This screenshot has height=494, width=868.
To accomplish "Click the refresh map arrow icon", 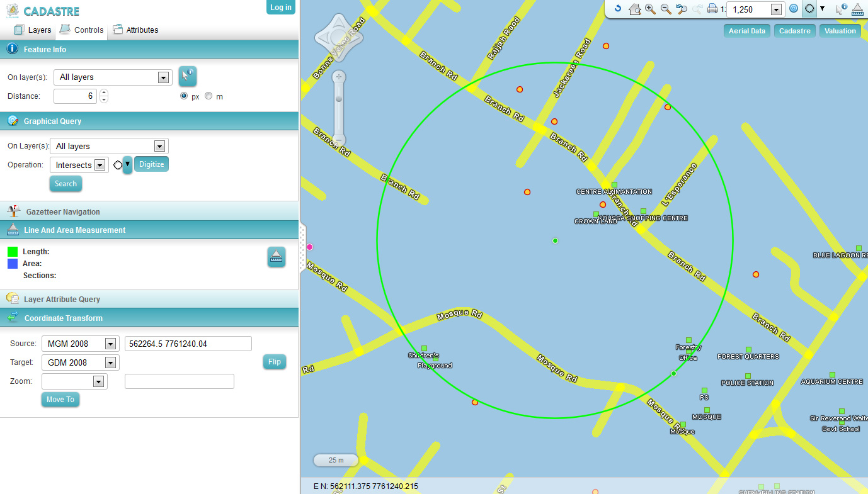I will pos(618,9).
